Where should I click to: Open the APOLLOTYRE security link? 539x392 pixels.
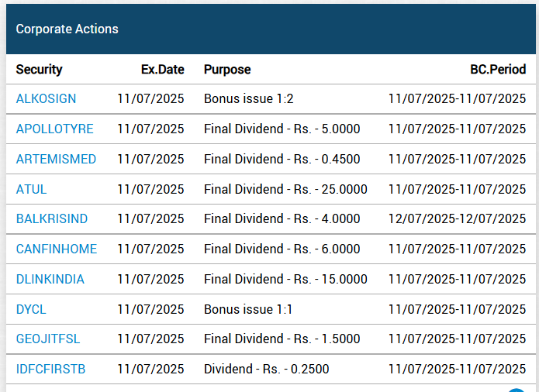pos(54,129)
